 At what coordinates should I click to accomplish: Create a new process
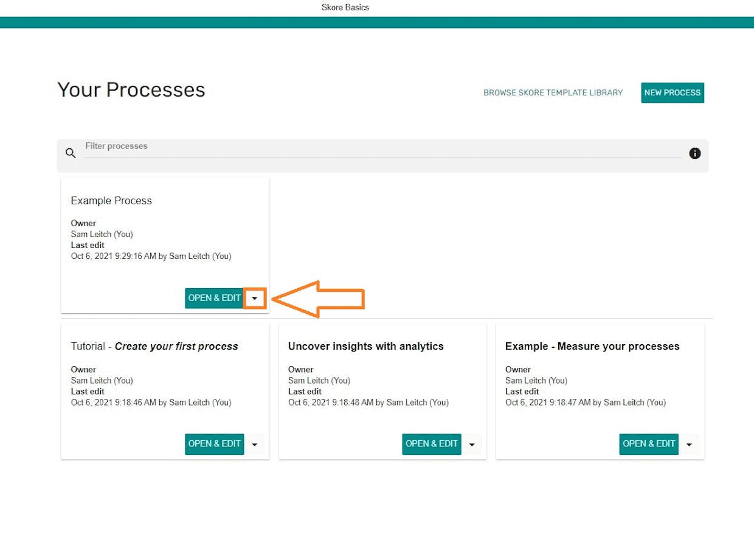click(x=673, y=92)
